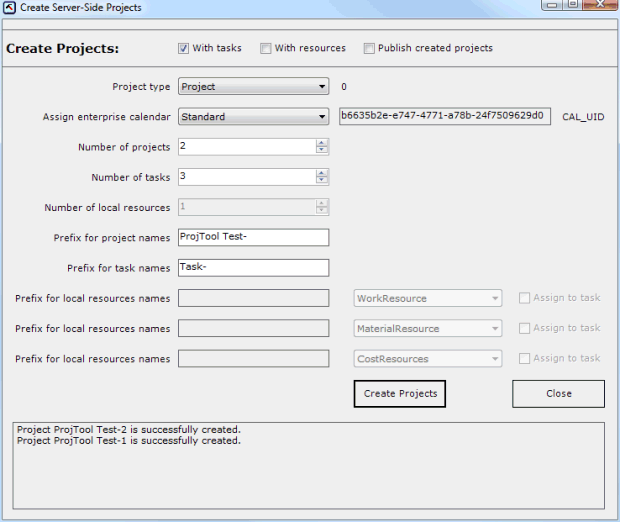Open the MaterialResource type dropdown
The height and width of the screenshot is (522, 620).
[x=428, y=329]
